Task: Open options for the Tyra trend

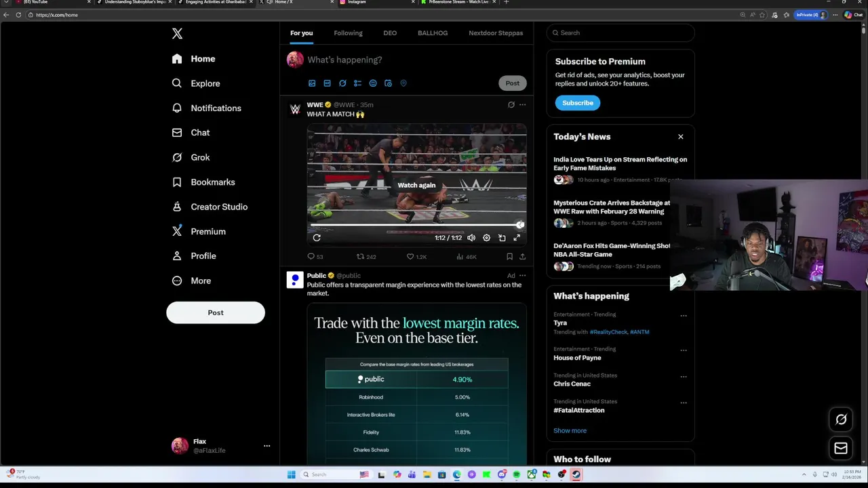Action: click(x=684, y=316)
